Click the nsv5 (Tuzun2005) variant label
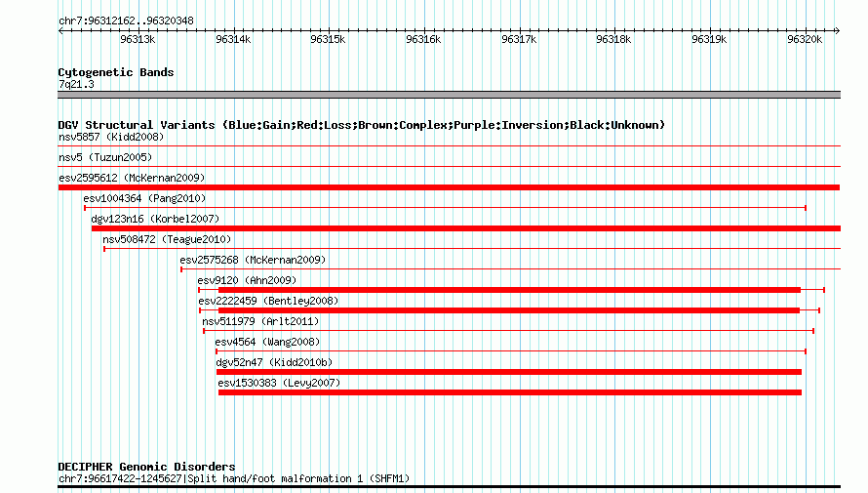The width and height of the screenshot is (868, 493). (105, 157)
